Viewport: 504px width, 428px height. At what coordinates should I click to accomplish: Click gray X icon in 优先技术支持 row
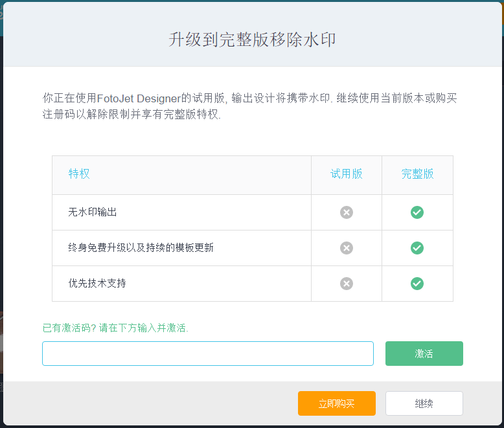click(347, 284)
